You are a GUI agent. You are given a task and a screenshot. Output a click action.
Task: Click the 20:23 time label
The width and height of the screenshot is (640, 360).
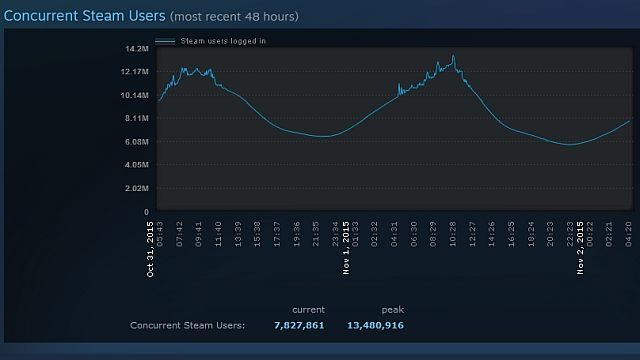click(551, 234)
